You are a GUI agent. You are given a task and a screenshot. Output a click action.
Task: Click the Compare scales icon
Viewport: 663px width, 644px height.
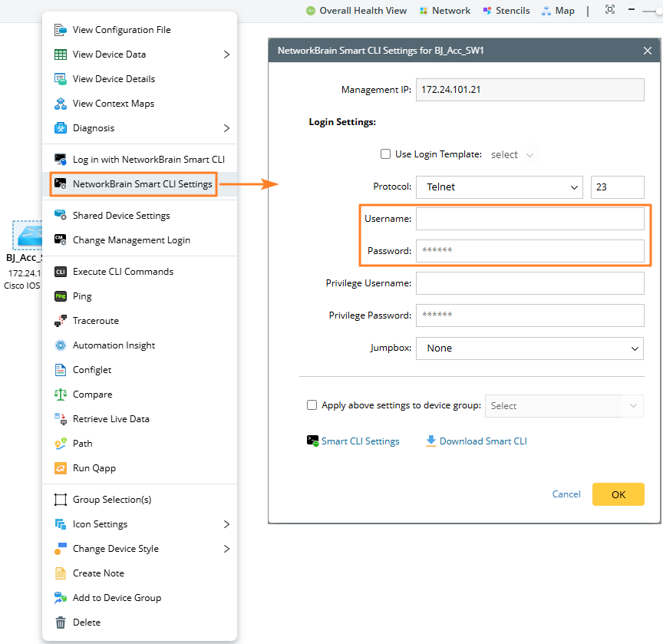click(61, 395)
